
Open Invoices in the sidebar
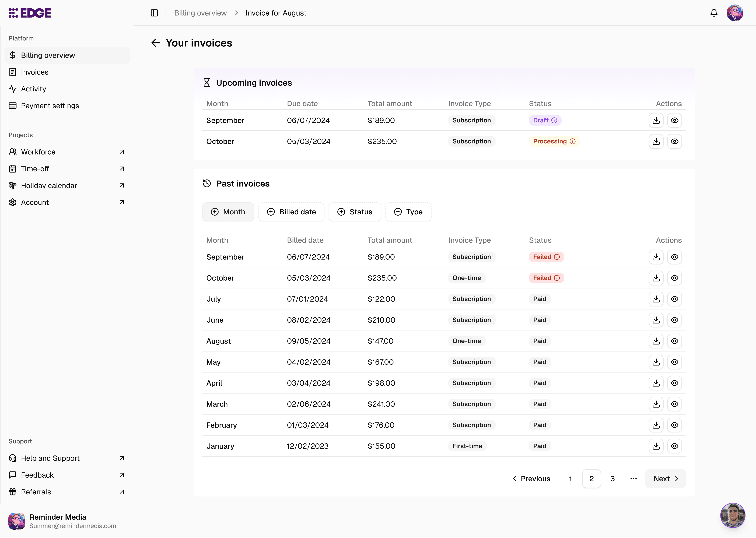tap(34, 72)
